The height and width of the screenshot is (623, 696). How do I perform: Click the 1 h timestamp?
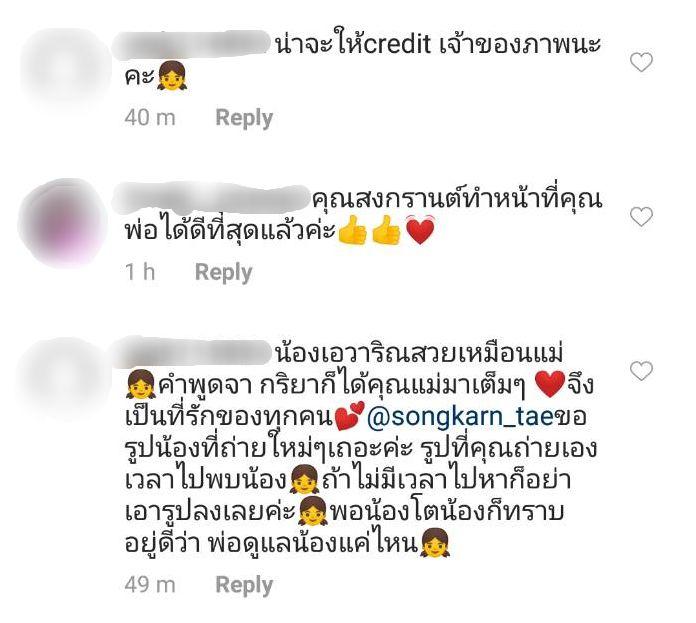[140, 272]
